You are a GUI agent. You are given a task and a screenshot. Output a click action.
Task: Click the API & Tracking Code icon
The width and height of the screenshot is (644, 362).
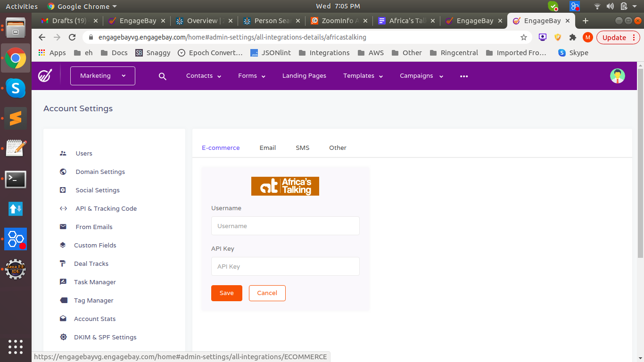tap(63, 208)
